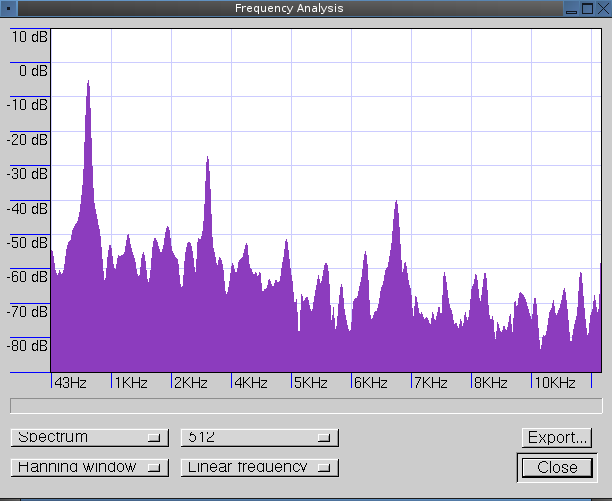The height and width of the screenshot is (501, 612).
Task: Open the 512 size dropdown
Action: click(259, 437)
